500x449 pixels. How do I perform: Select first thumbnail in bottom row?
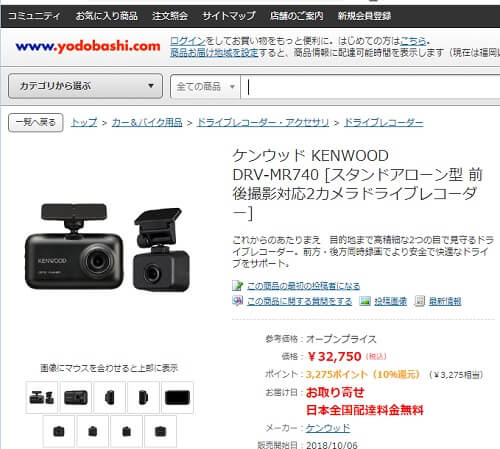(x=59, y=431)
